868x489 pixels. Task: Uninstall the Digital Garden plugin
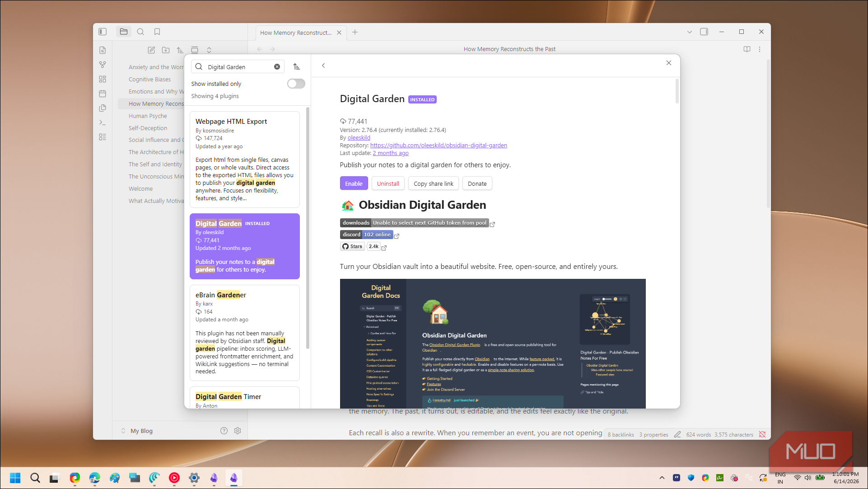click(388, 183)
